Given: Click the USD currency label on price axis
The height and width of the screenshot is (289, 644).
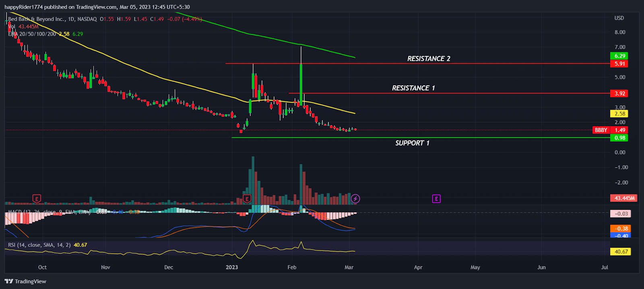Looking at the screenshot, I should [619, 18].
